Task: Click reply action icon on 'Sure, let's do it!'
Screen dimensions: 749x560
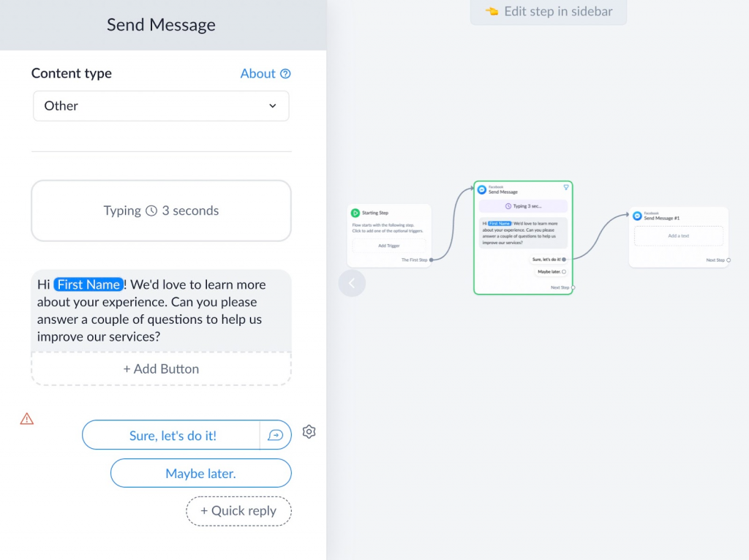Action: pyautogui.click(x=275, y=435)
